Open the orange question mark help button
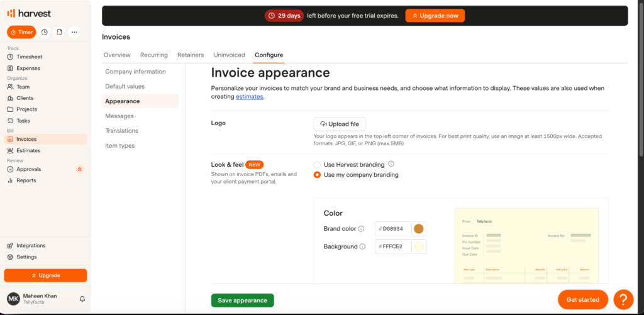This screenshot has height=315, width=644. 623,299
